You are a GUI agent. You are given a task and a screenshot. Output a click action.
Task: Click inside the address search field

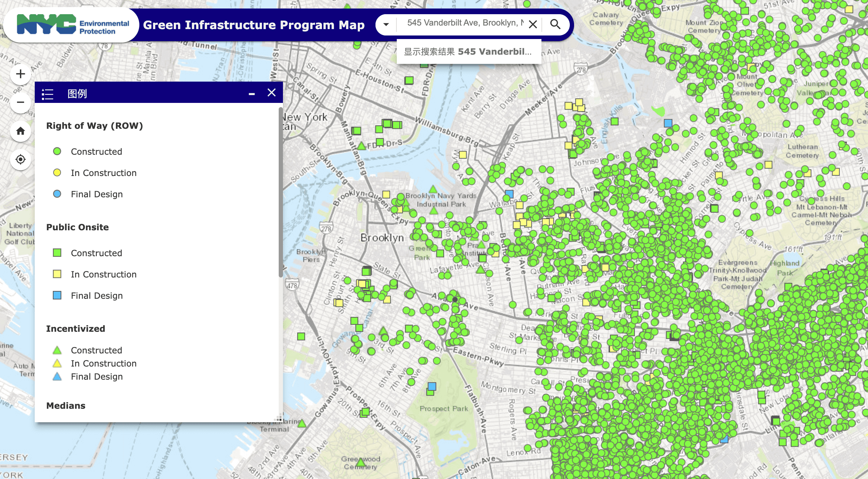pos(461,23)
